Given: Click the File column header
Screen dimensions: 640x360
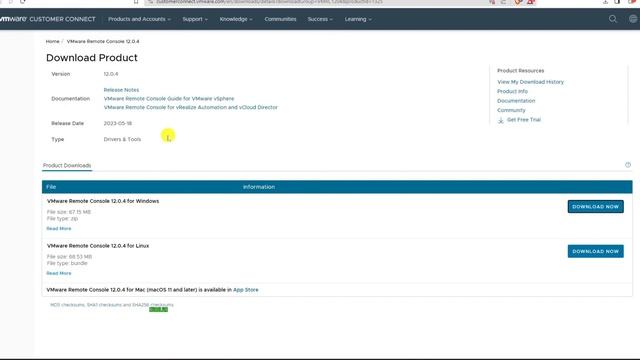Looking at the screenshot, I should [x=51, y=187].
